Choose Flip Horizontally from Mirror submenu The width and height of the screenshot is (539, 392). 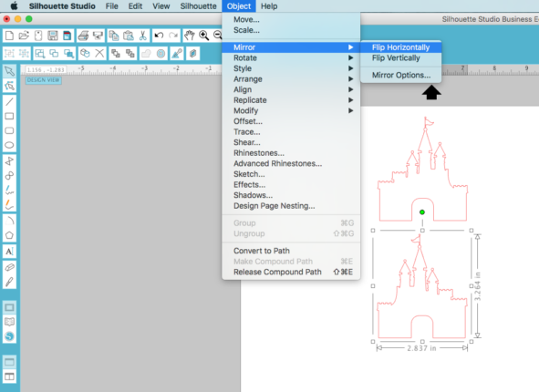click(x=400, y=47)
